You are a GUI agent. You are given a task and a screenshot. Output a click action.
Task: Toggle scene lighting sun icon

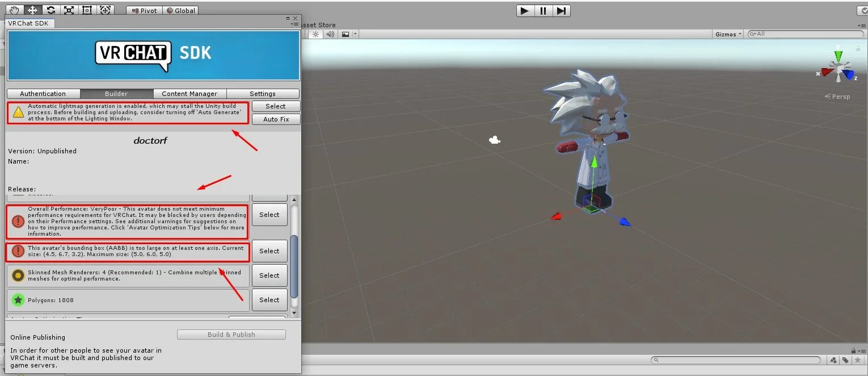[316, 34]
